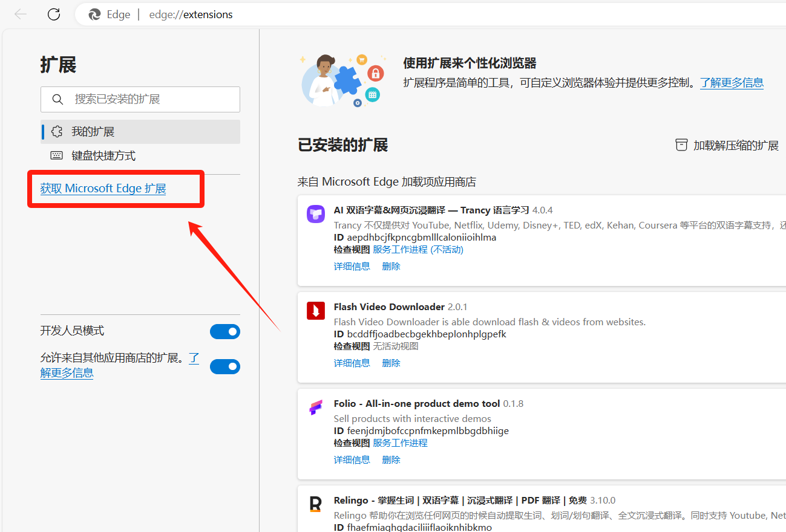Click the Relingo extension icon
Screen dimensions: 786x532
pyautogui.click(x=315, y=504)
